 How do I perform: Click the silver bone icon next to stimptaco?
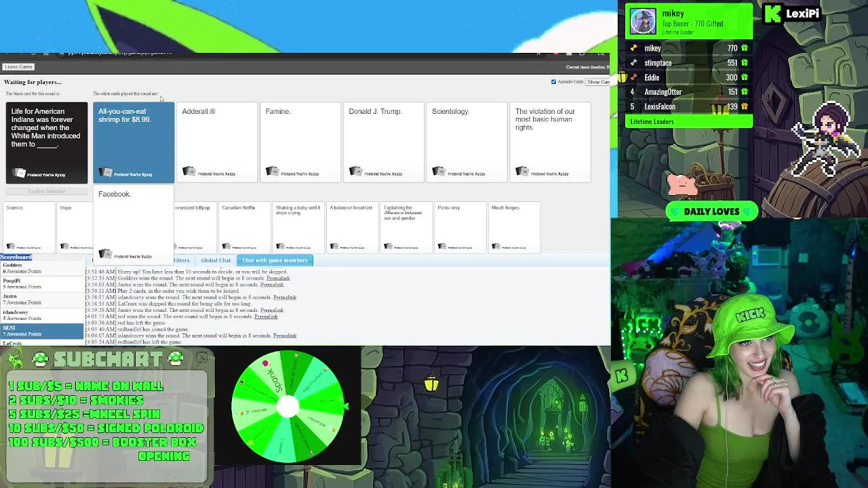coord(633,62)
